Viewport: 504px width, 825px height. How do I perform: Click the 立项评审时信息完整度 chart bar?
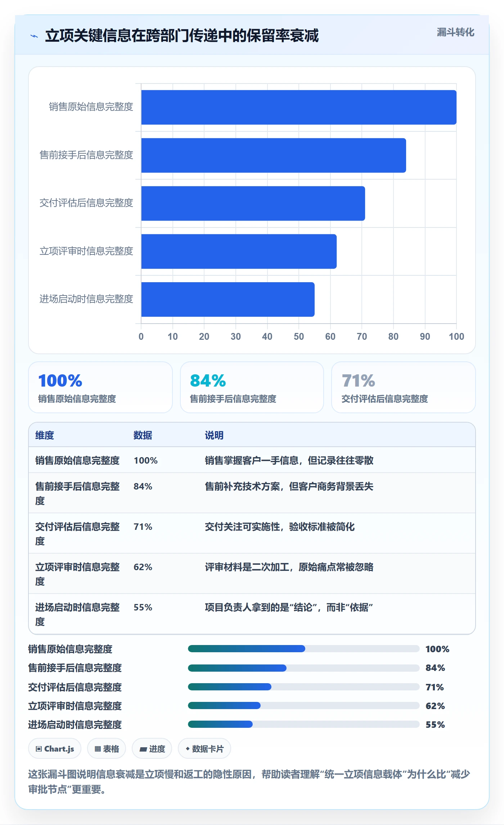pyautogui.click(x=239, y=252)
